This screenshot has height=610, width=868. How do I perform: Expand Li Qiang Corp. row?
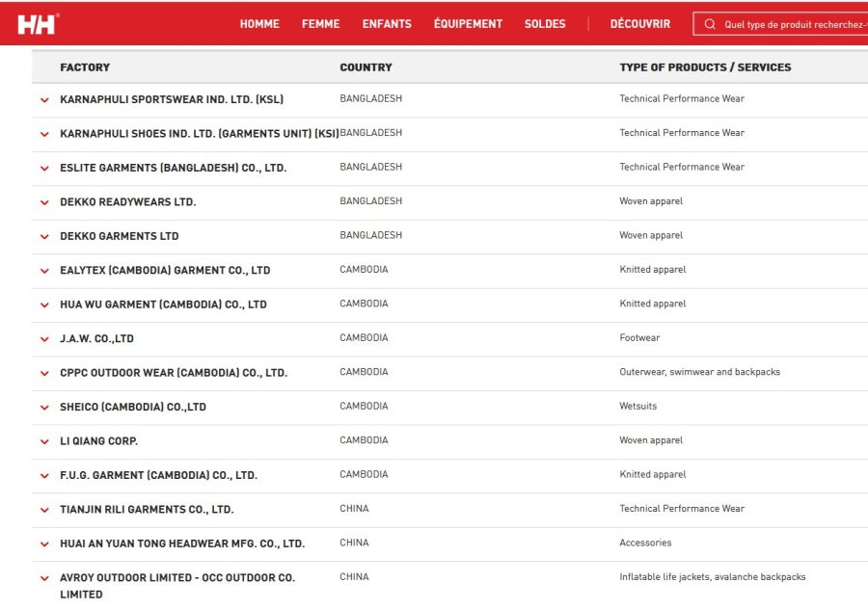coord(44,442)
